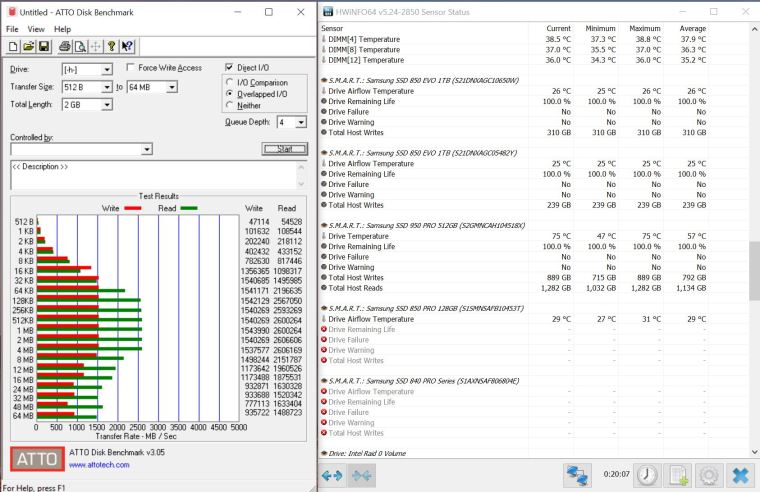Viewport: 760px width, 492px height.
Task: Close sensors with the blue X icon
Action: pyautogui.click(x=740, y=476)
